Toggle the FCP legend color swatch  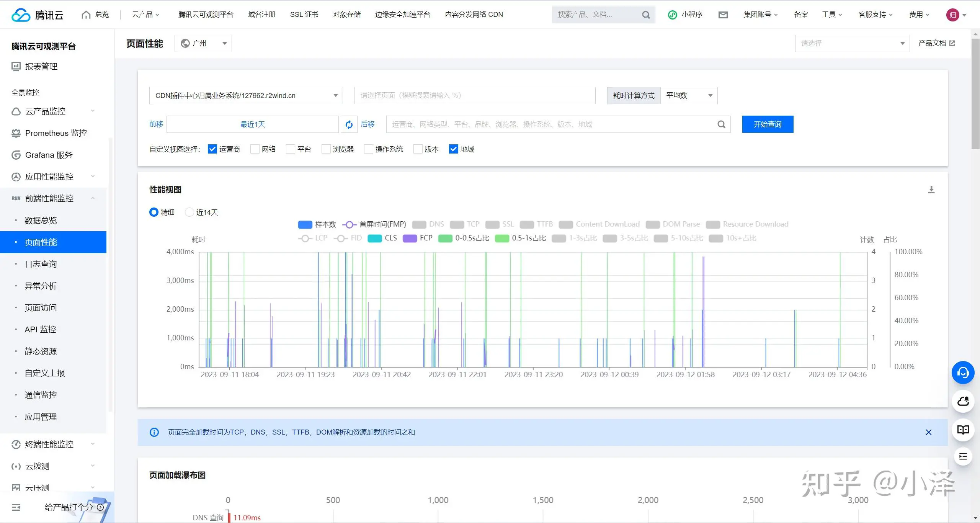(410, 238)
